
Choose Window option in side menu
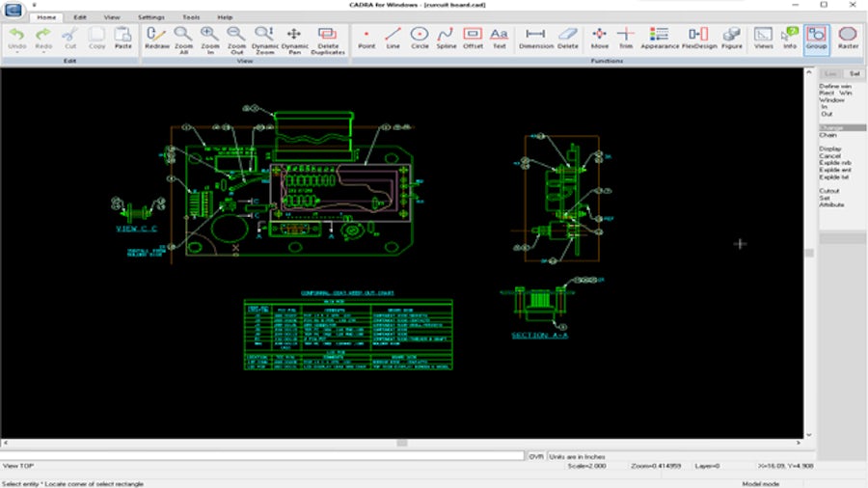pyautogui.click(x=832, y=100)
